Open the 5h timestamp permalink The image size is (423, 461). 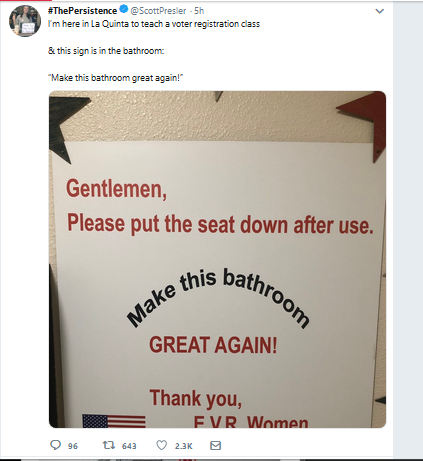pos(199,11)
